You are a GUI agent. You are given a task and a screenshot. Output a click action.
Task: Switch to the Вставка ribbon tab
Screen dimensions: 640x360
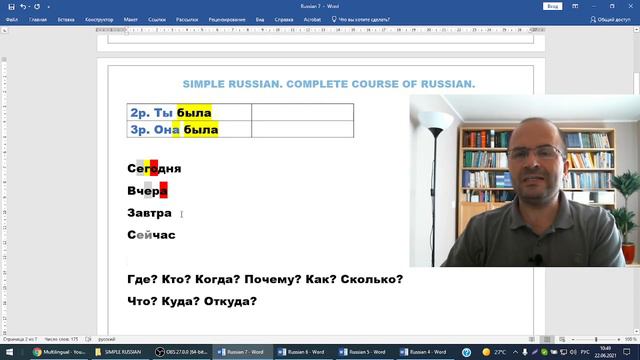66,20
